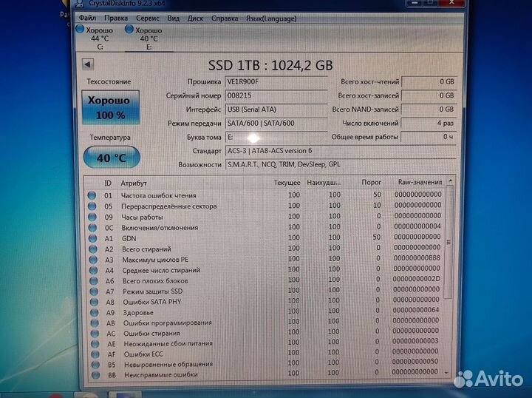This screenshot has height=398, width=532.
Task: Click raw value 000000000064 in A9 row
Action: 416,310
